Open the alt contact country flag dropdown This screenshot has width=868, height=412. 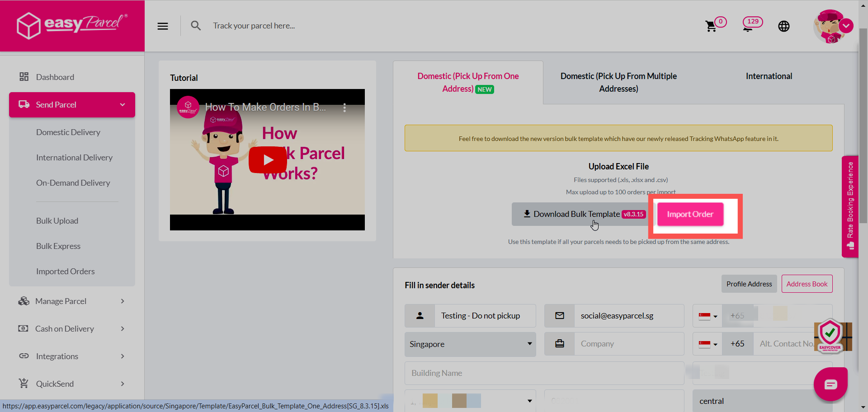(x=708, y=344)
